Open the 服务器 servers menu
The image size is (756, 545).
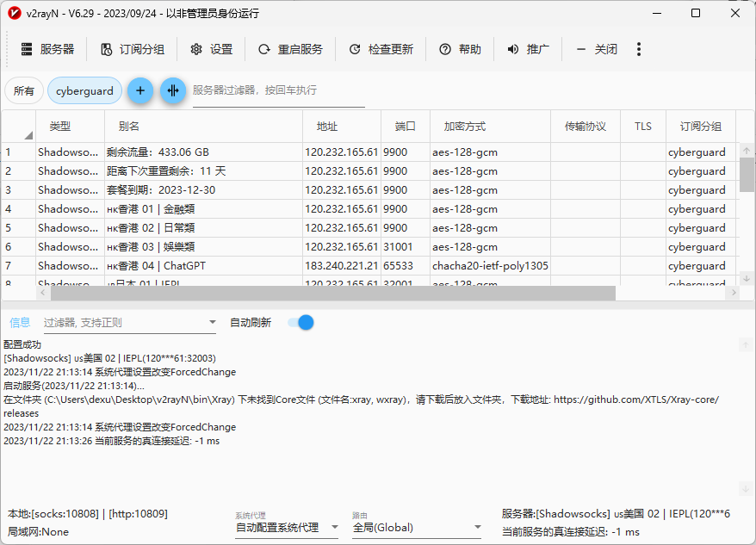point(47,50)
